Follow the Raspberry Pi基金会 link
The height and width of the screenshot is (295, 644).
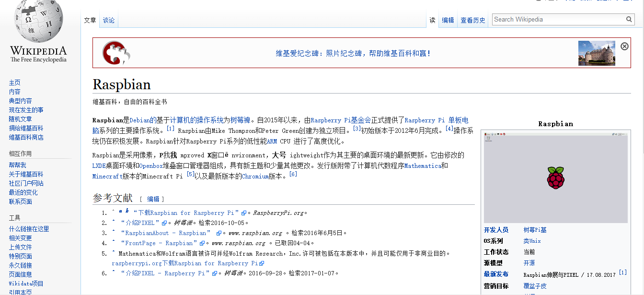[x=341, y=120]
